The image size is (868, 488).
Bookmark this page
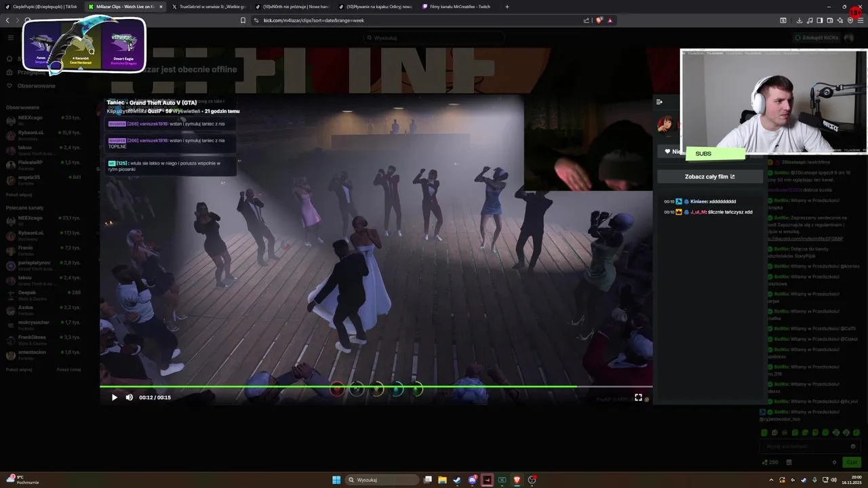243,20
